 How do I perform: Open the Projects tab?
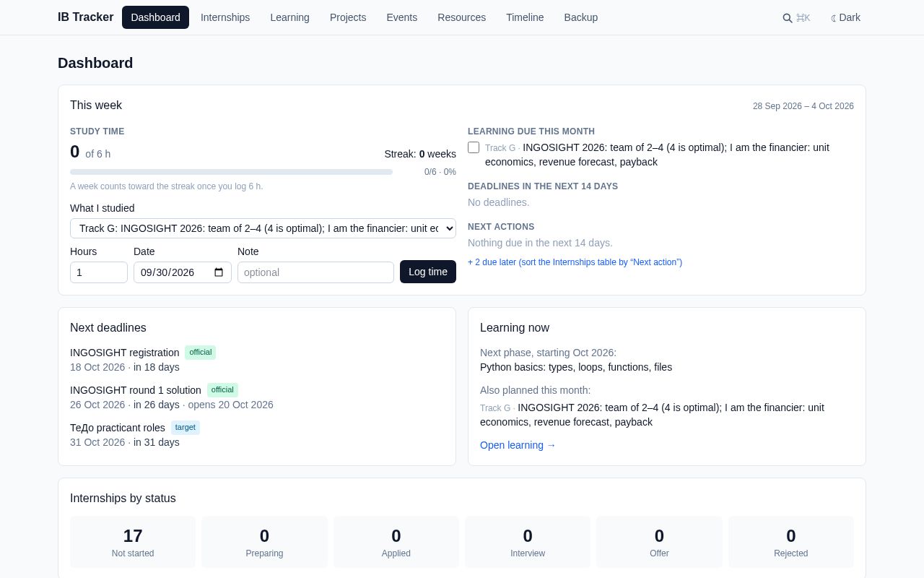point(348,17)
